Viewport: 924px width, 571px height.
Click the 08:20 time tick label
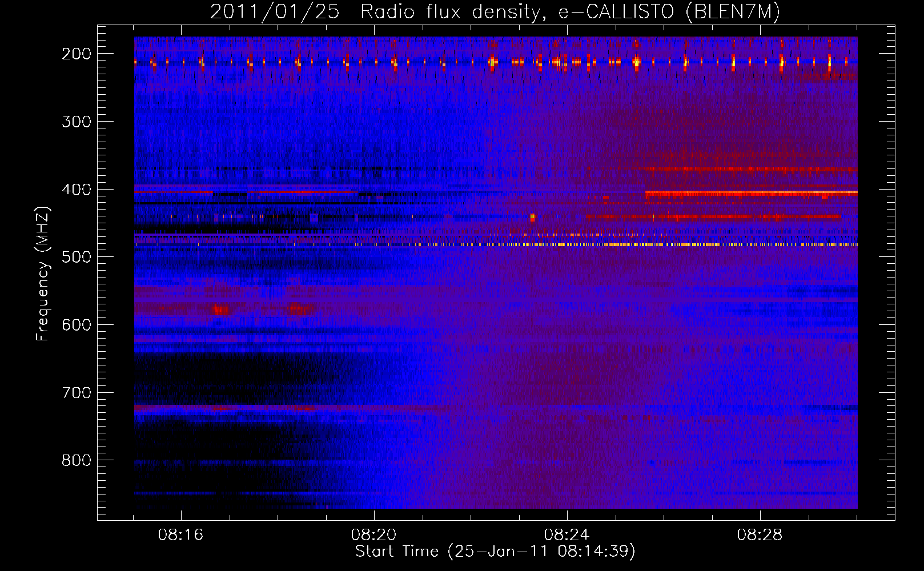(x=374, y=535)
